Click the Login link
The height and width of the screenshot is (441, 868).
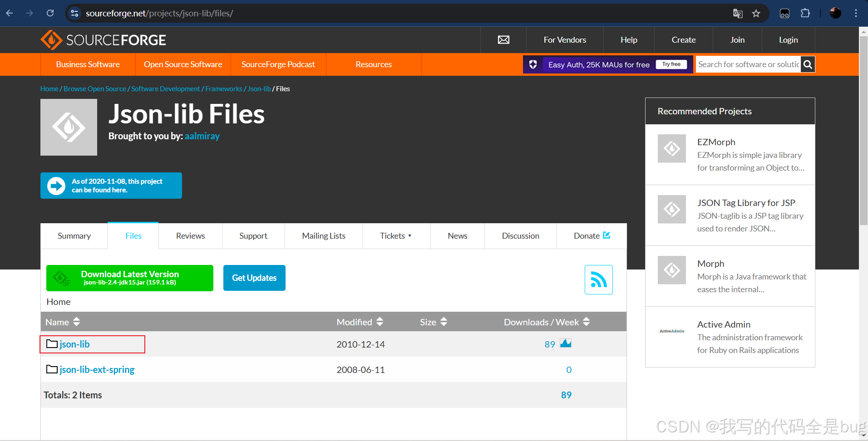(x=789, y=40)
